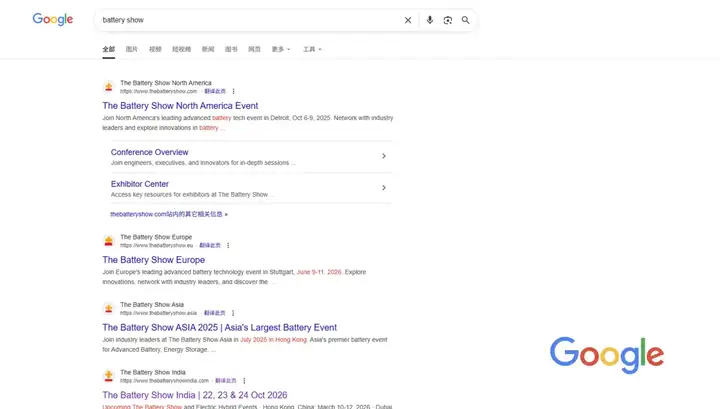Translate the India result page (翻译此页)
Screen dimensions: 720x409
coord(225,381)
